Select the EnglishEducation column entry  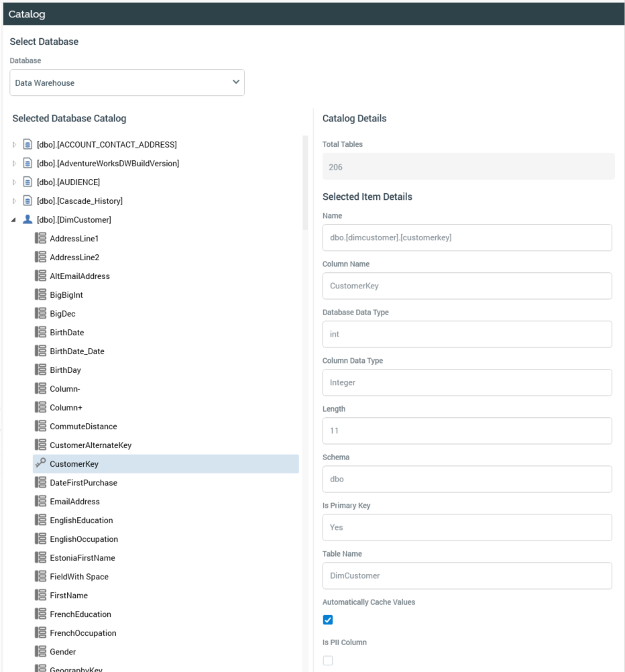click(81, 520)
